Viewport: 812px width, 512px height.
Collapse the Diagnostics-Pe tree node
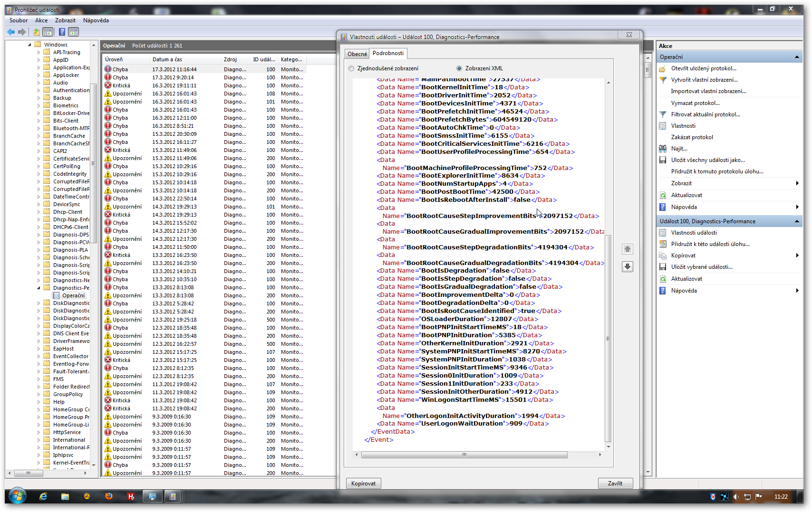[39, 288]
